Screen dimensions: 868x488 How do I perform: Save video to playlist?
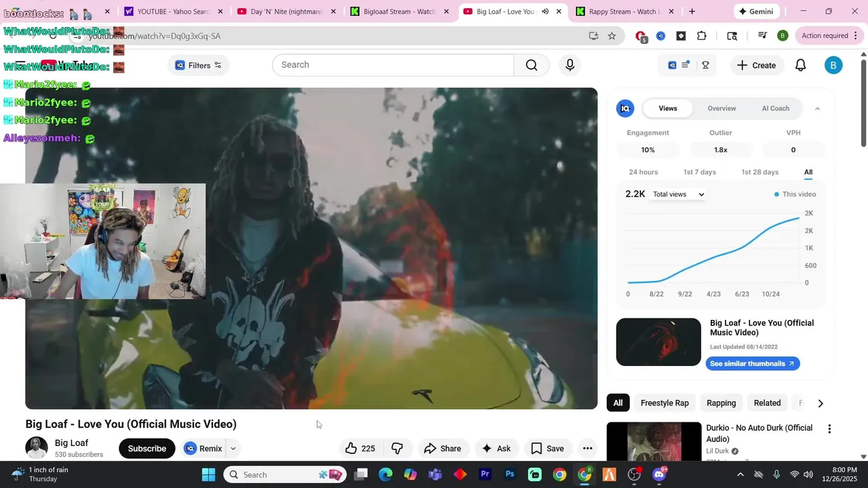point(547,448)
